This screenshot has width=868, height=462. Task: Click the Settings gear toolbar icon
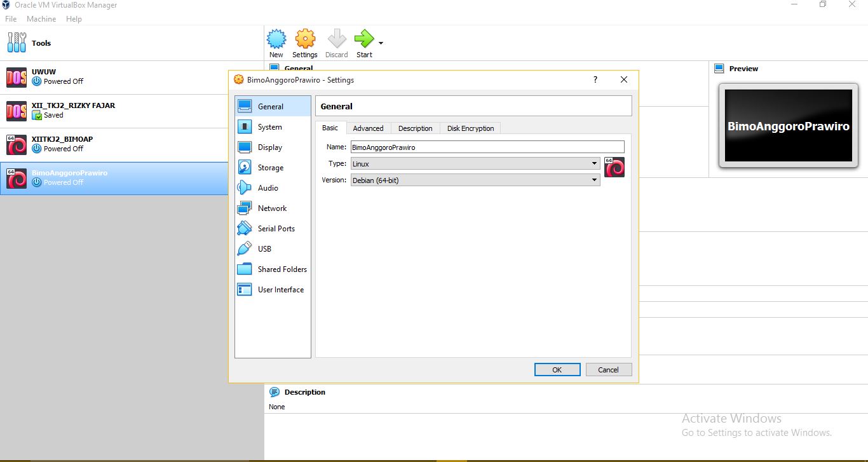[305, 39]
